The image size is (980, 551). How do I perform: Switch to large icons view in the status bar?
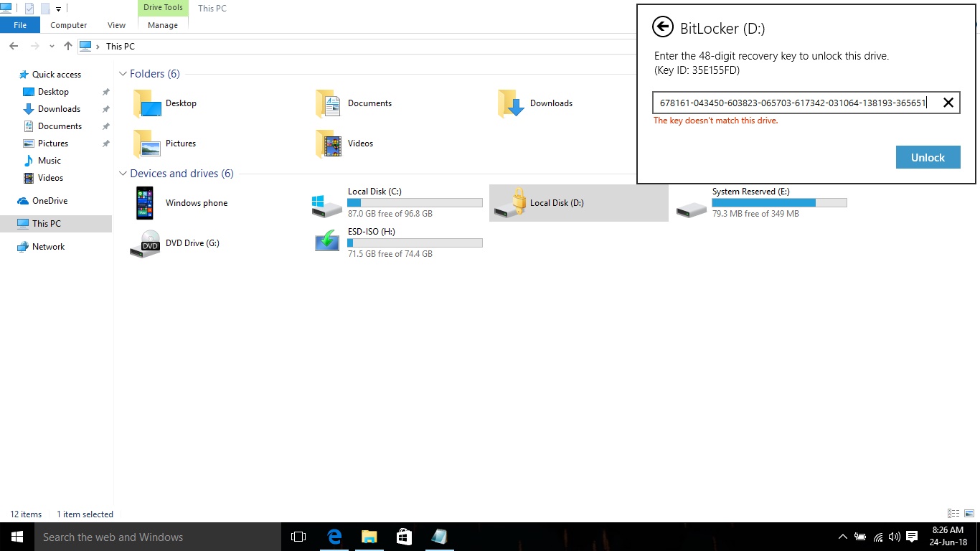coord(969,514)
